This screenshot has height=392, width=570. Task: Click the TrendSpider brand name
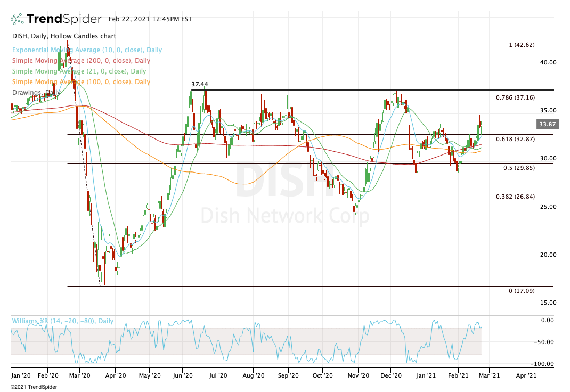click(64, 19)
